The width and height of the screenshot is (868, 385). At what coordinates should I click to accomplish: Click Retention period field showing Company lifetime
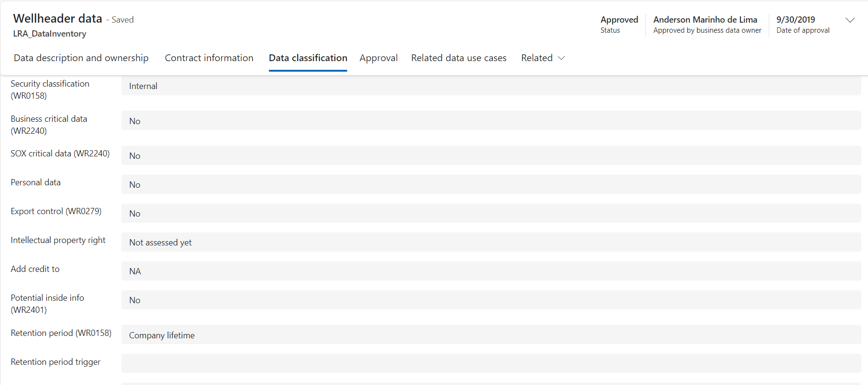pyautogui.click(x=490, y=335)
